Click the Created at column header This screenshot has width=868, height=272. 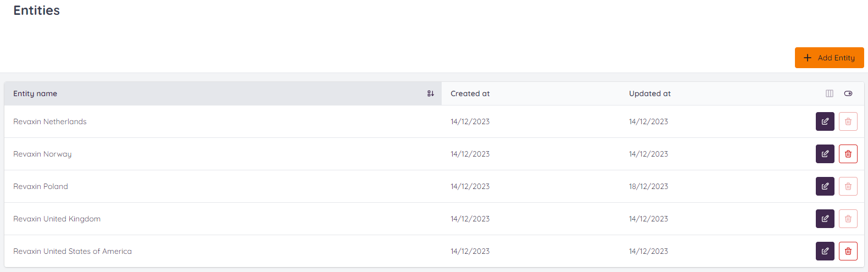[470, 93]
